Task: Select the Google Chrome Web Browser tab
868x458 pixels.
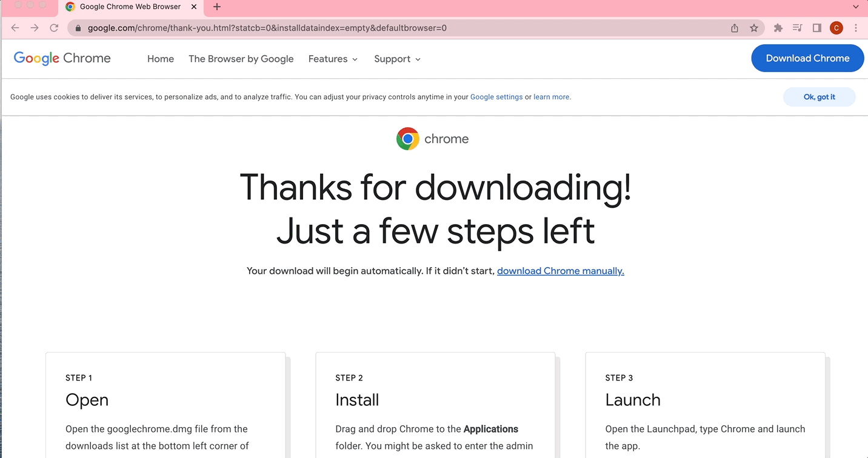Action: tap(130, 7)
